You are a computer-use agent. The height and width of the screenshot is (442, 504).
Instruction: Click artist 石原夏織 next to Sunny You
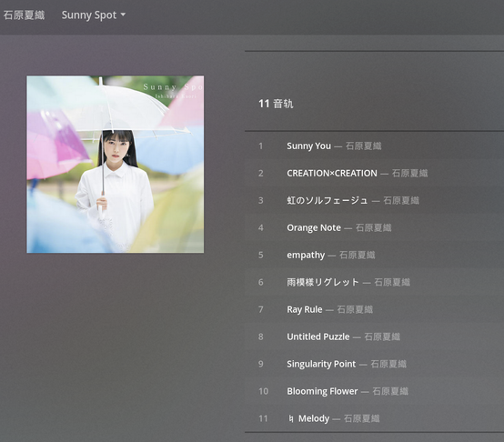tap(364, 146)
